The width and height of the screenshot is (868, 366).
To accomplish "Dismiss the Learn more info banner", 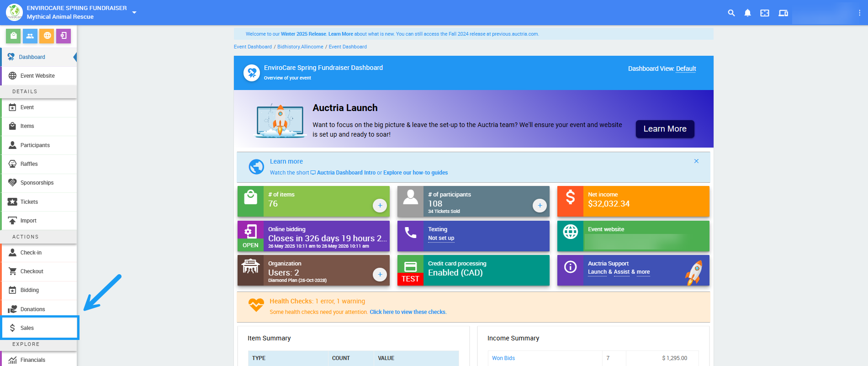I will pos(696,161).
